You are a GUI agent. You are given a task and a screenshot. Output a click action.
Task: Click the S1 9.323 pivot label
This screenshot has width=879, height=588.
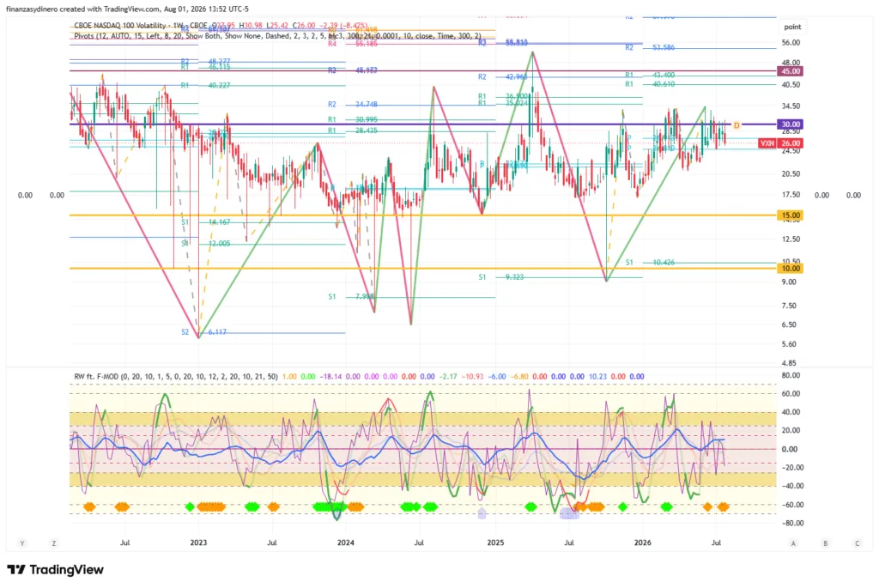click(x=501, y=277)
